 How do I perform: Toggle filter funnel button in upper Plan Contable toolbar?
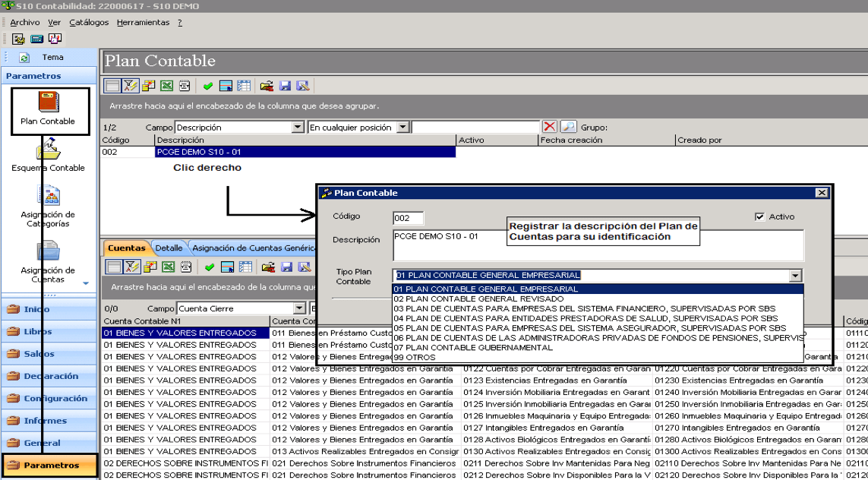131,86
